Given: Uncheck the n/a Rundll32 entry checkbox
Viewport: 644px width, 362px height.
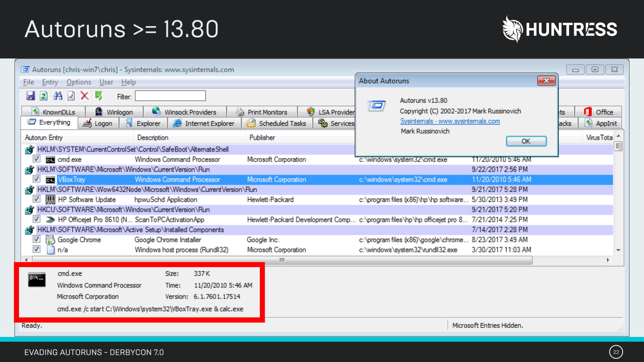Looking at the screenshot, I should tap(37, 249).
